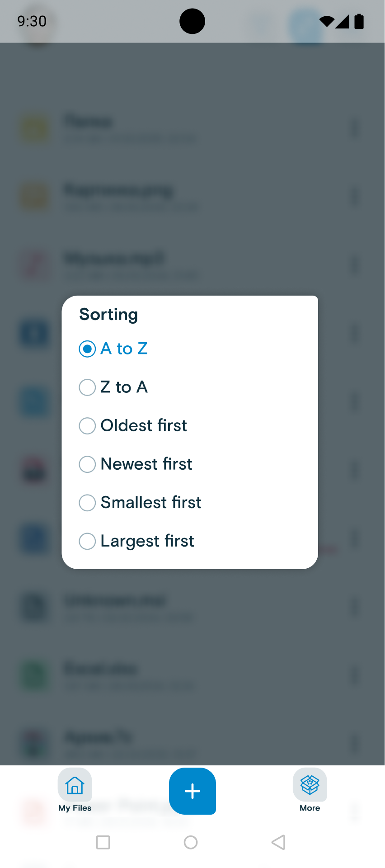Click the green spreadsheet file icon behind dialog

click(x=35, y=676)
